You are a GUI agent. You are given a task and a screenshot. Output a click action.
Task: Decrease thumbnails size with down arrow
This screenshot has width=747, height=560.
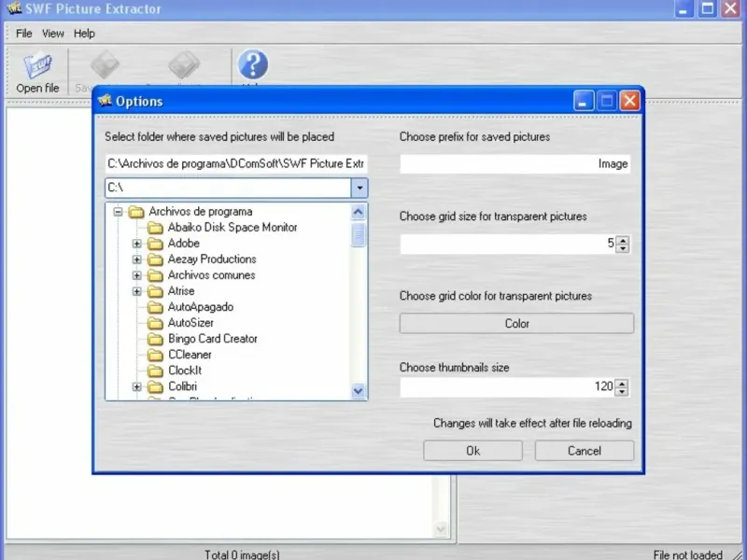(x=622, y=391)
